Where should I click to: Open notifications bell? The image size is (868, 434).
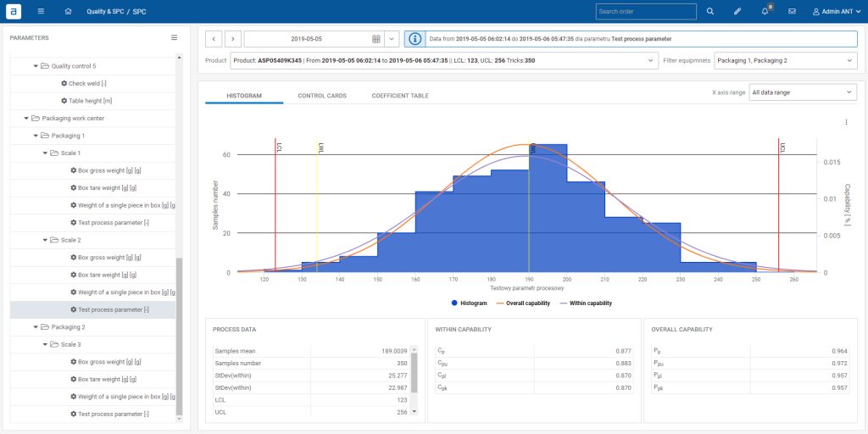765,11
